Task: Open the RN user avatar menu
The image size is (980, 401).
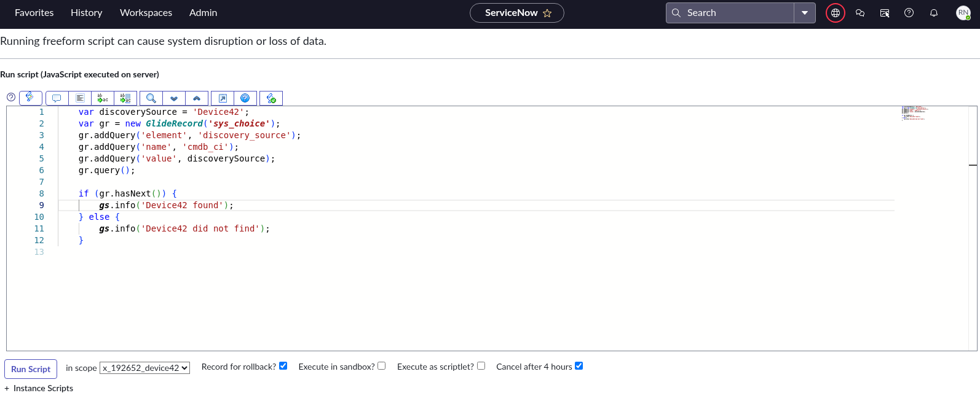Action: coord(963,13)
